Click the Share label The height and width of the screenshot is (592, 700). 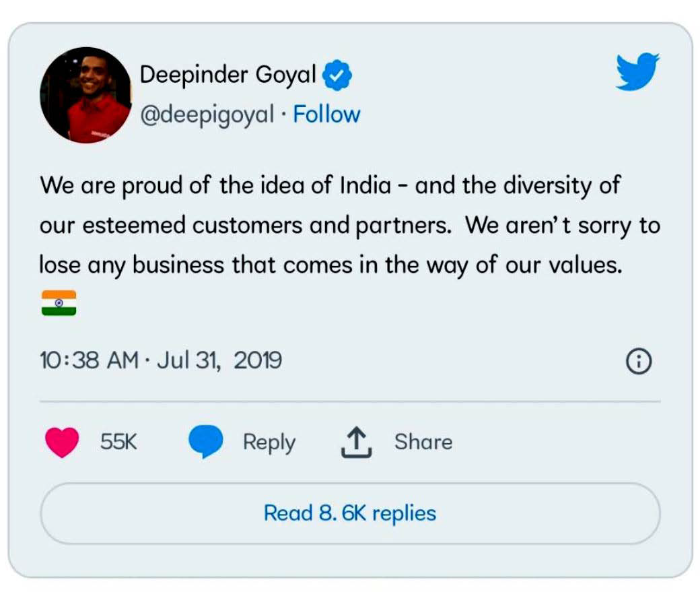pyautogui.click(x=423, y=442)
